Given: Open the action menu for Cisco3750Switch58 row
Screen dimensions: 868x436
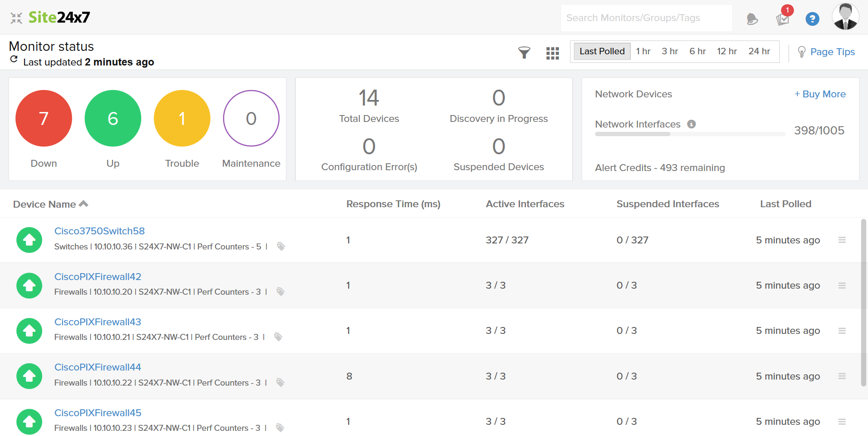Looking at the screenshot, I should (x=842, y=240).
